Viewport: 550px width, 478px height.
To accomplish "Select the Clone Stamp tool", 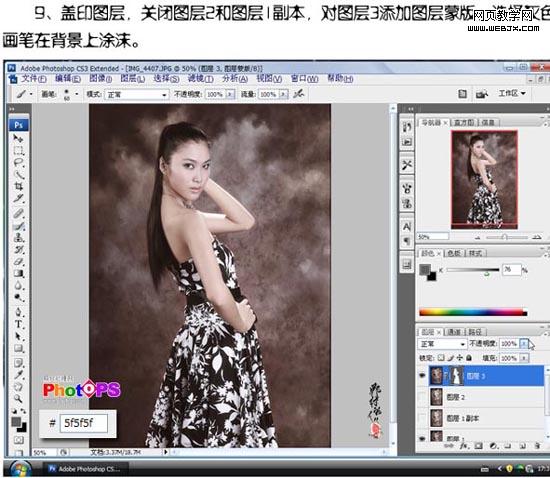I will click(x=18, y=237).
